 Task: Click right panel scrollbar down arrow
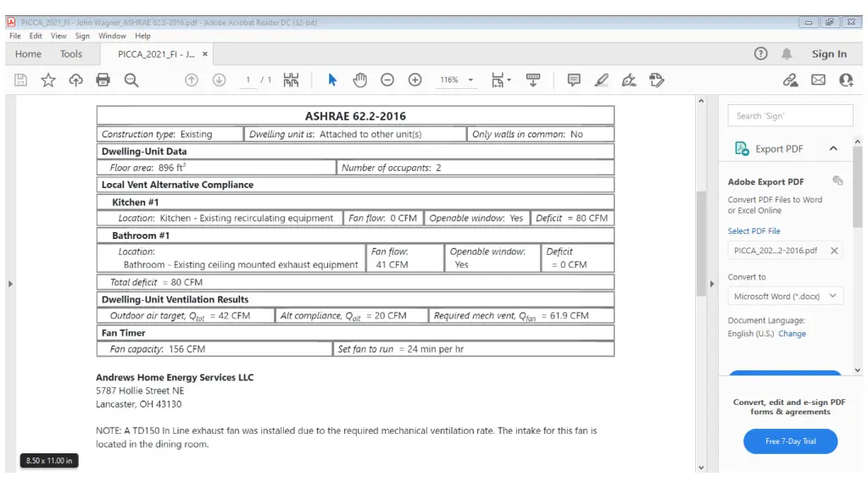(x=858, y=370)
